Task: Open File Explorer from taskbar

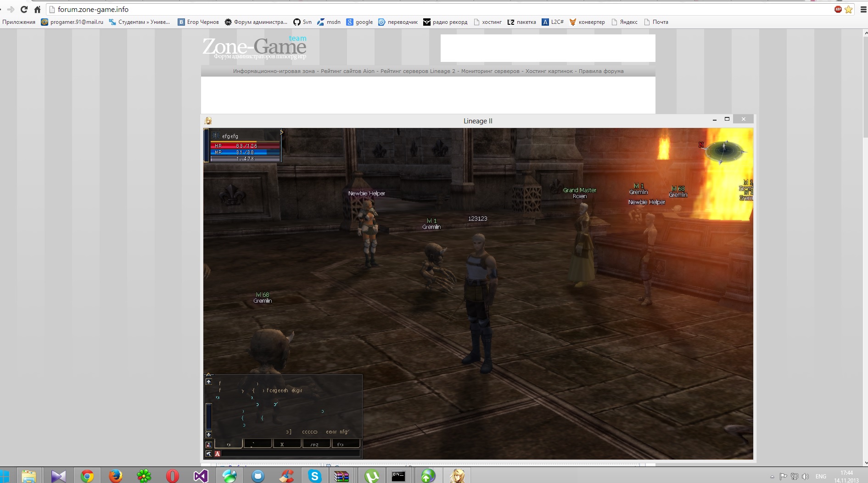Action: pos(29,476)
